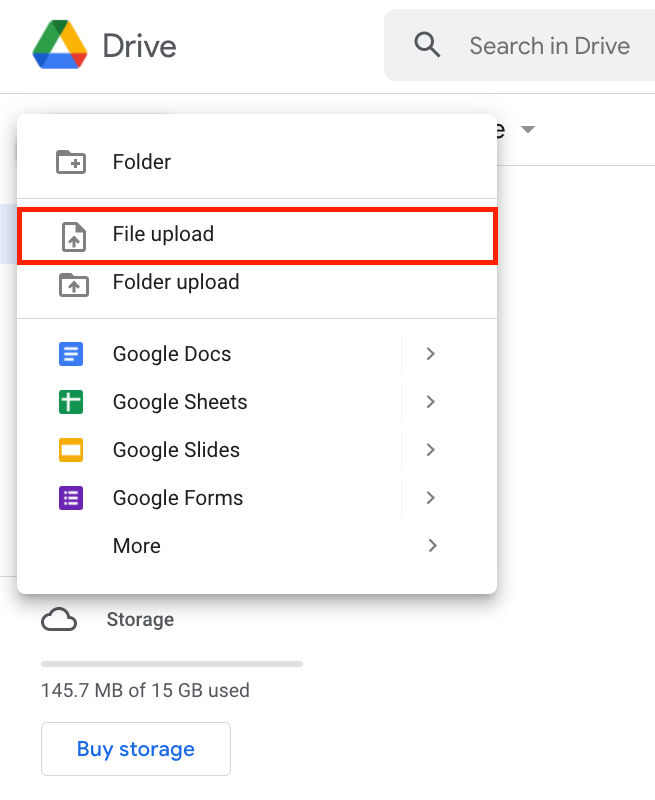This screenshot has width=655, height=800.
Task: Click the search magnifier icon
Action: click(x=427, y=45)
